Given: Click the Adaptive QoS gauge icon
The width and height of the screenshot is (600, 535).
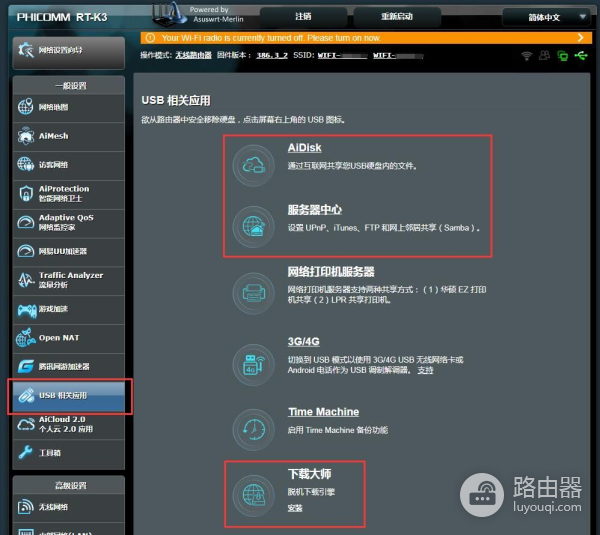Looking at the screenshot, I should tap(26, 222).
